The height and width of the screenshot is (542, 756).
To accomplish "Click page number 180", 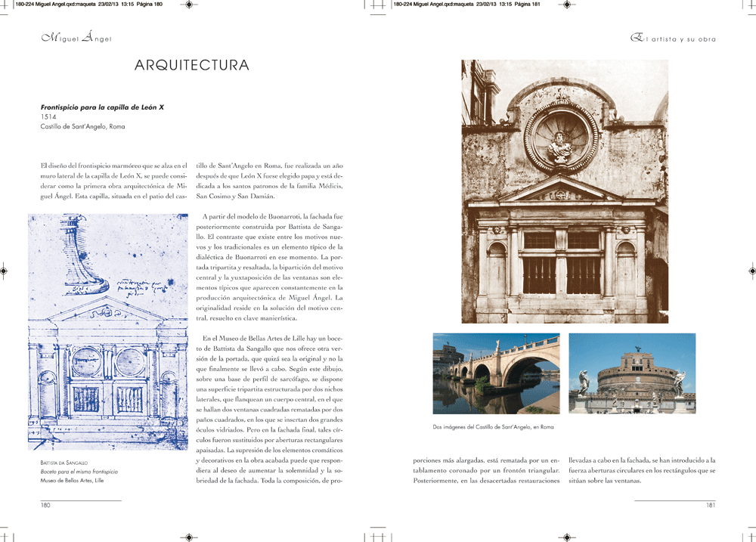I will 45,505.
